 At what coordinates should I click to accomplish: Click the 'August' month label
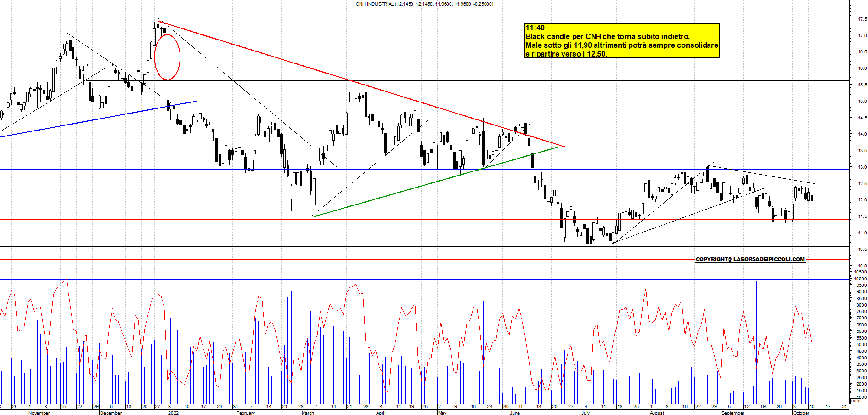[x=657, y=413]
